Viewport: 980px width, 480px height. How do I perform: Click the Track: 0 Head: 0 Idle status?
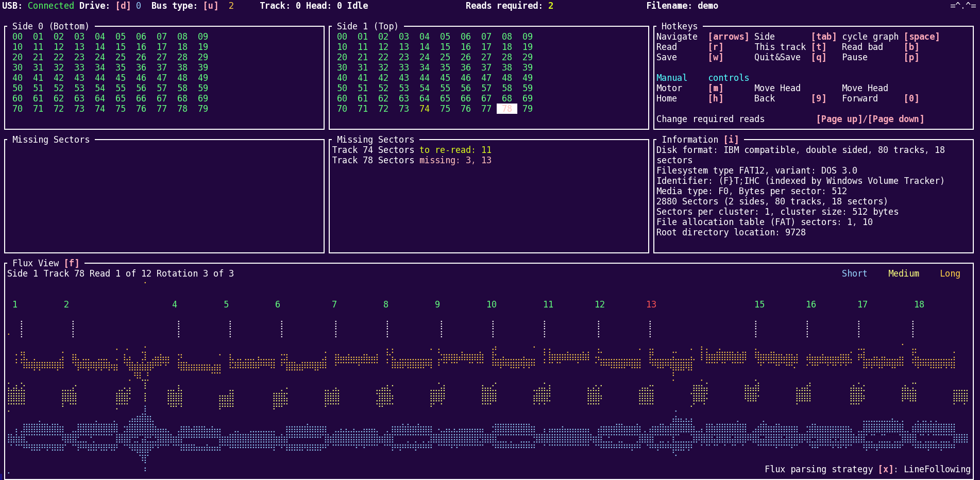(x=314, y=6)
